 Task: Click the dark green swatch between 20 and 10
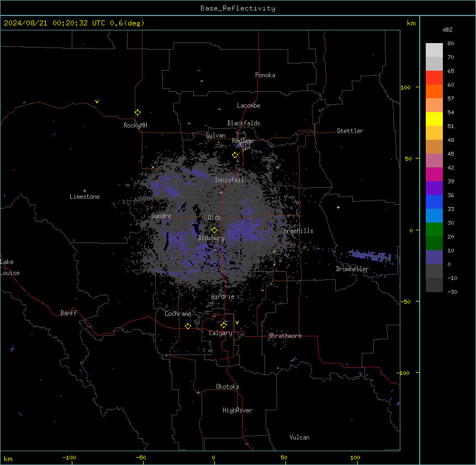coord(434,243)
